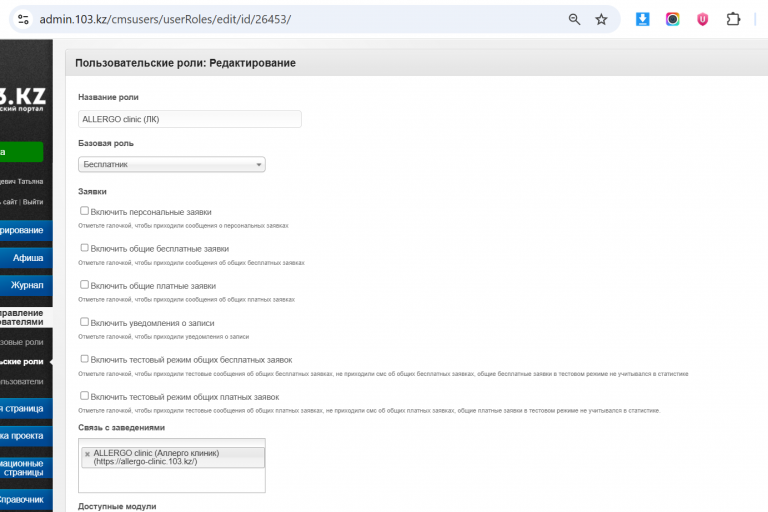Open the Афиша sidebar menu
The image size is (768, 512).
point(26,258)
